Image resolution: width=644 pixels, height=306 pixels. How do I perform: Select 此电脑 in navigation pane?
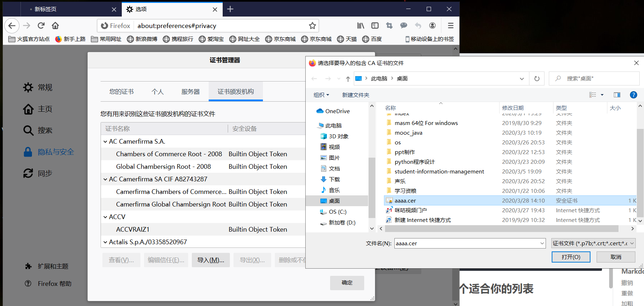[330, 126]
